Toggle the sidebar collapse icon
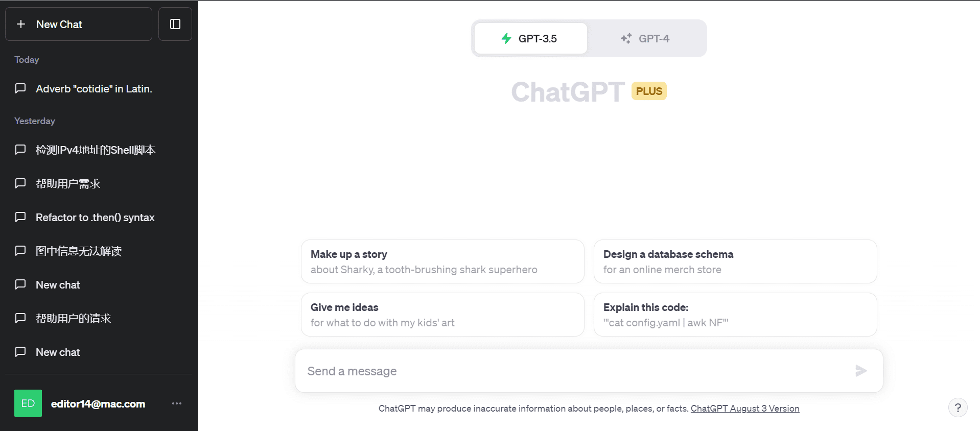980x431 pixels. click(x=175, y=24)
